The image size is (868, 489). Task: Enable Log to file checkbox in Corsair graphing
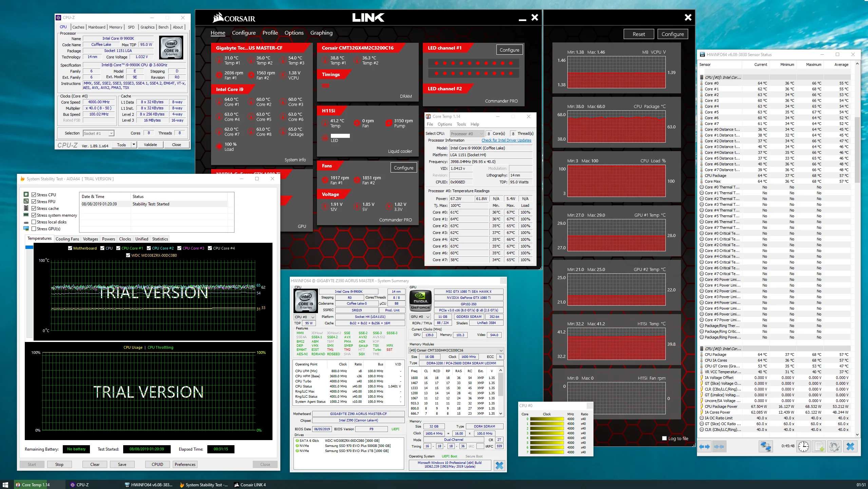click(x=664, y=438)
